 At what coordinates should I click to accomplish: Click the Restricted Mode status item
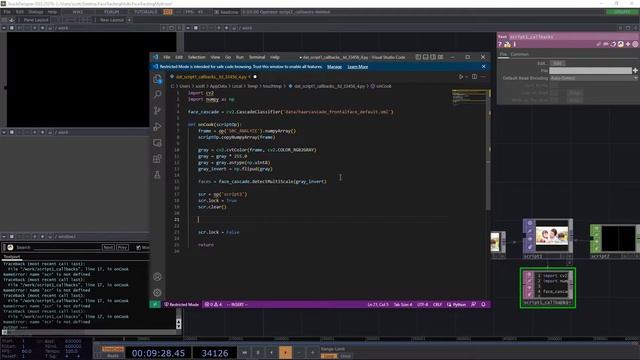(182, 304)
